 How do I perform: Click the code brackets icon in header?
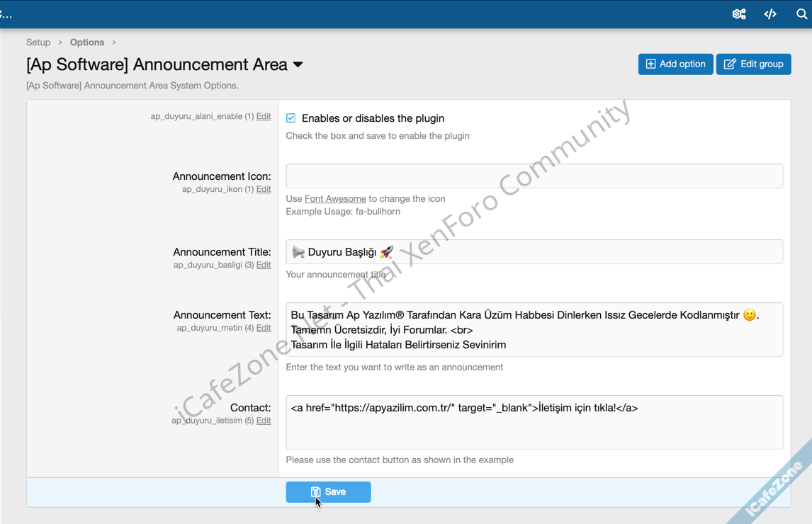(x=770, y=14)
